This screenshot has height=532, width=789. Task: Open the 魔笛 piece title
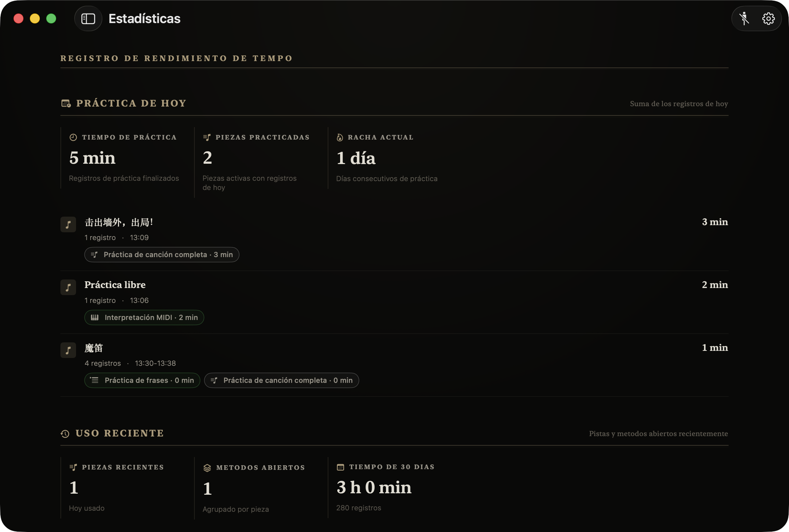tap(94, 348)
